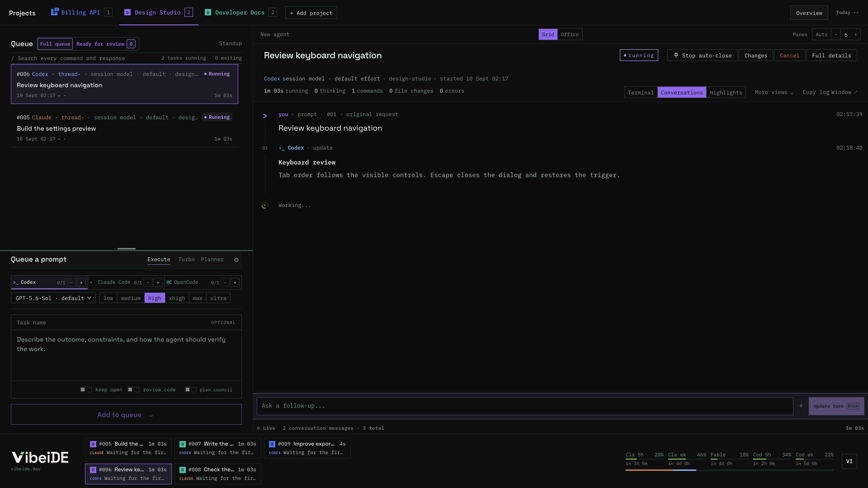Select low effort level
Viewport: 868px width, 488px height.
click(x=108, y=298)
